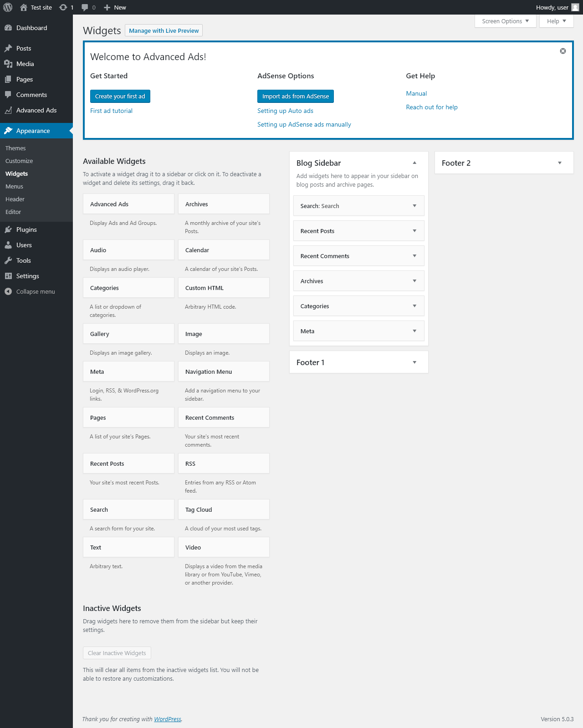Image resolution: width=583 pixels, height=728 pixels.
Task: Expand the Categories sidebar widget arrow
Action: tap(414, 306)
